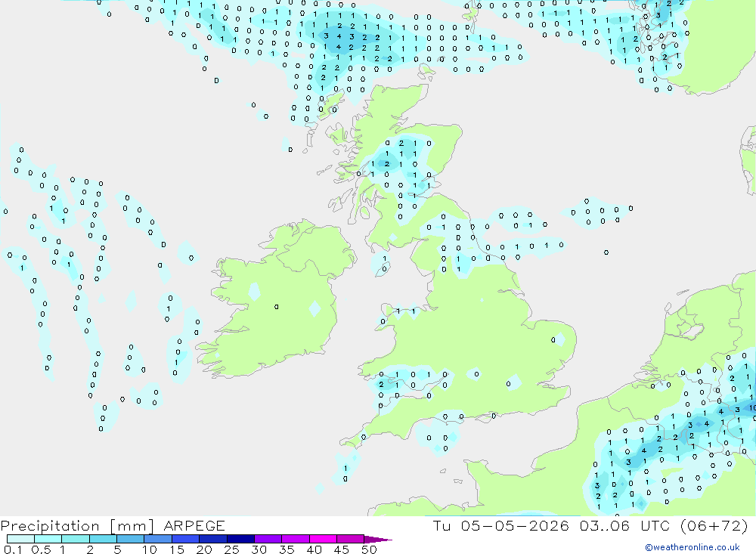
Task: Click the legend swatch between 0.5 and 1
Action: point(48,539)
